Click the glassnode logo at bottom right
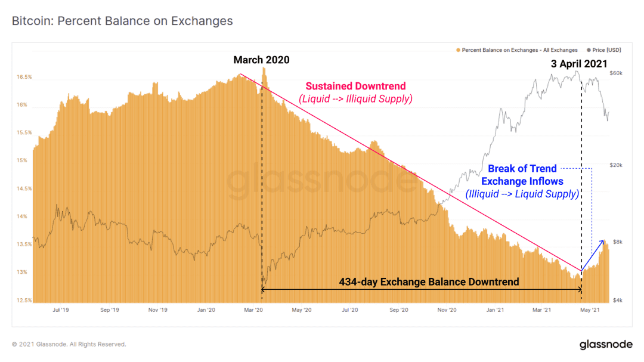The width and height of the screenshot is (644, 362). pos(606,344)
